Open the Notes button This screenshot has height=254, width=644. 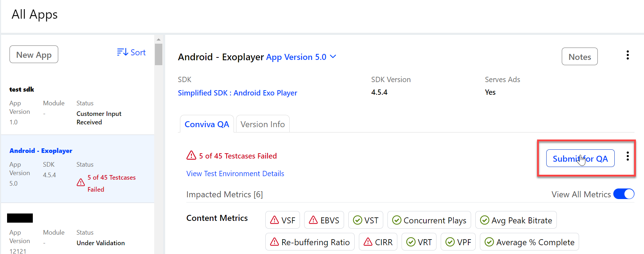(579, 57)
